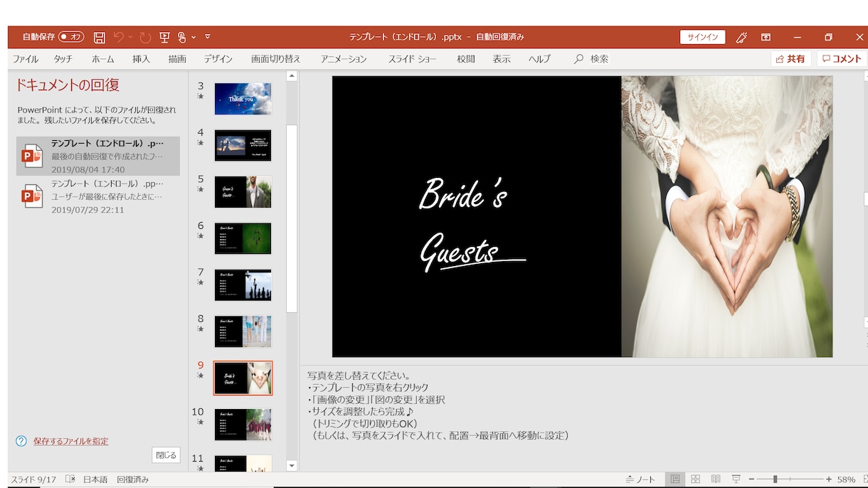This screenshot has width=868, height=488.
Task: Select recovered file dated 2019/08/04 17:40
Action: 98,156
